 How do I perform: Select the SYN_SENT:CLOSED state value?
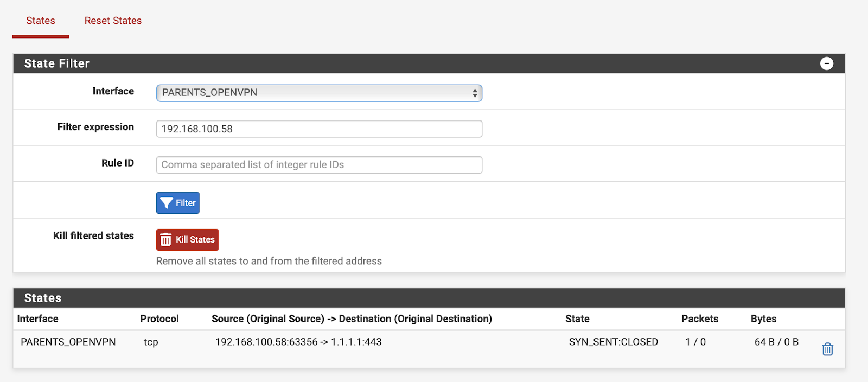click(614, 342)
